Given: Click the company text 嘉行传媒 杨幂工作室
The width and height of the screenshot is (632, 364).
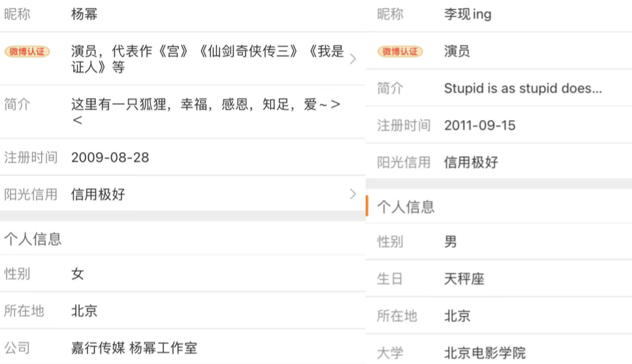Looking at the screenshot, I should [x=134, y=348].
